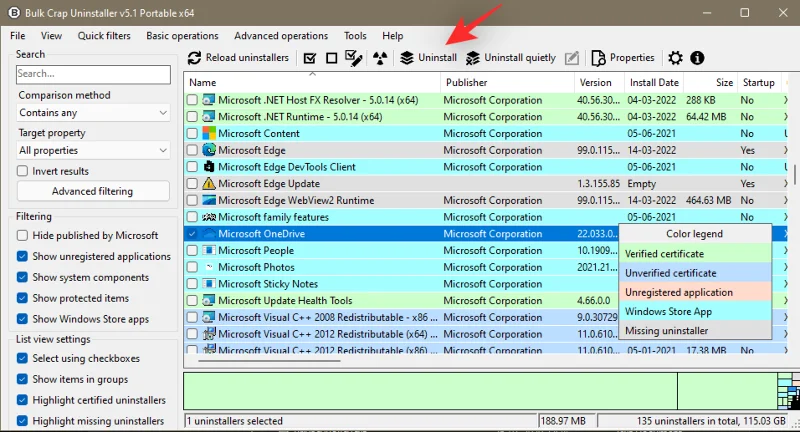
Task: Click the Uninstall quietly text label
Action: [520, 58]
